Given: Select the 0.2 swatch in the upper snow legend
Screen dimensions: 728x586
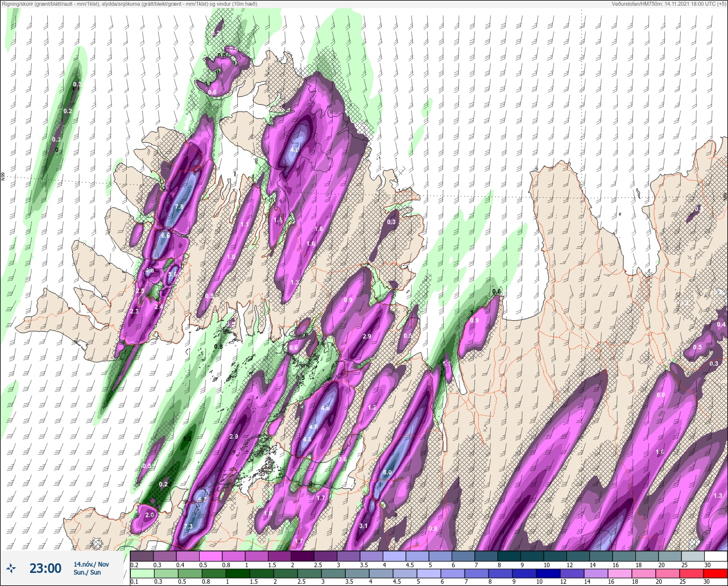Looking at the screenshot, I should point(142,556).
